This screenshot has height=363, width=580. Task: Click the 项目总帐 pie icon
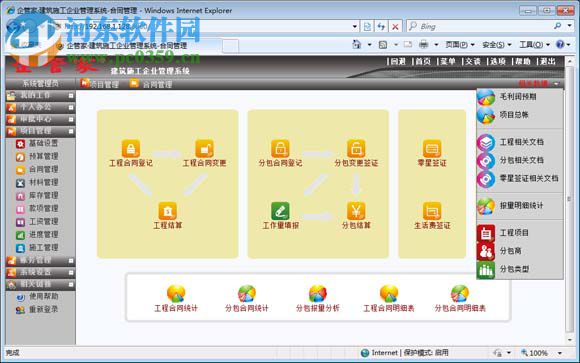point(486,115)
